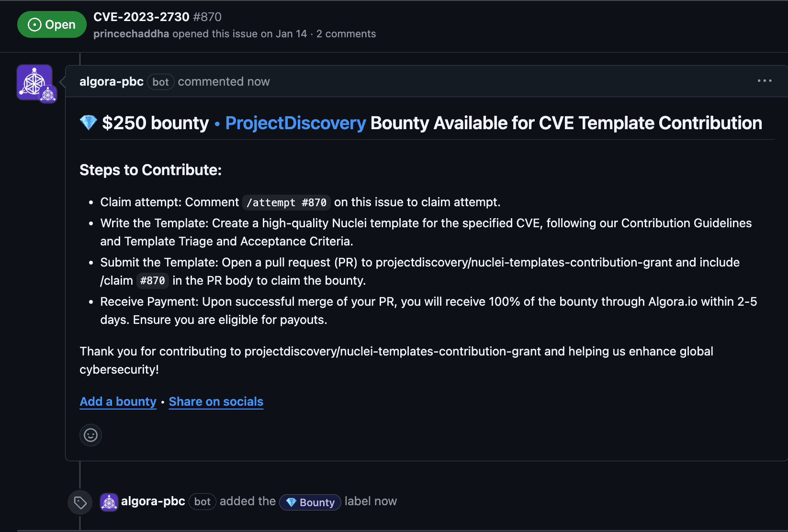Screen dimensions: 788x532
Task: Click the diamond emoji in bounty heading
Action: coord(89,123)
